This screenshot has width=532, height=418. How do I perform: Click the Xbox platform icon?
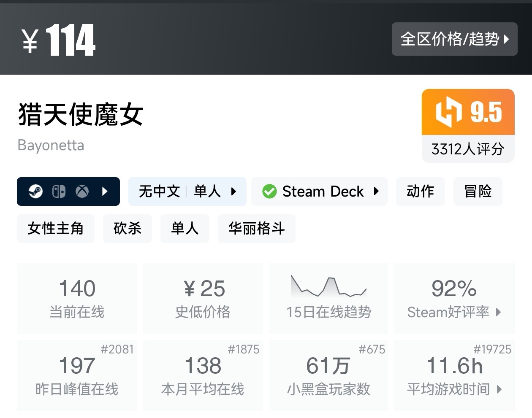click(82, 191)
